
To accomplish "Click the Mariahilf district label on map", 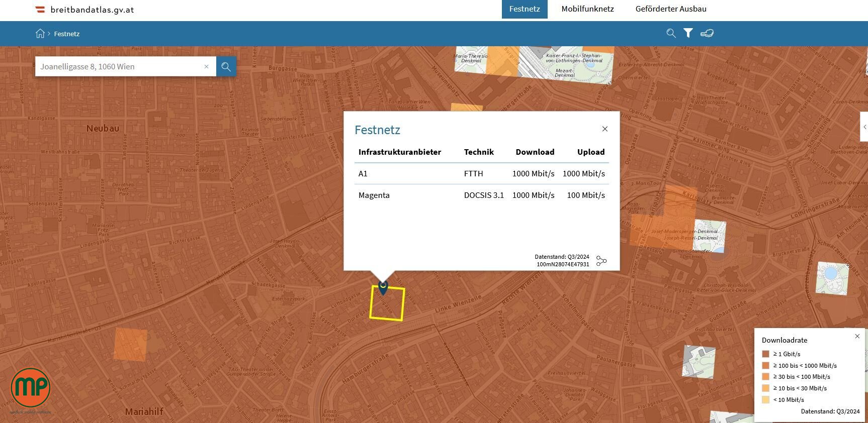I will [144, 411].
